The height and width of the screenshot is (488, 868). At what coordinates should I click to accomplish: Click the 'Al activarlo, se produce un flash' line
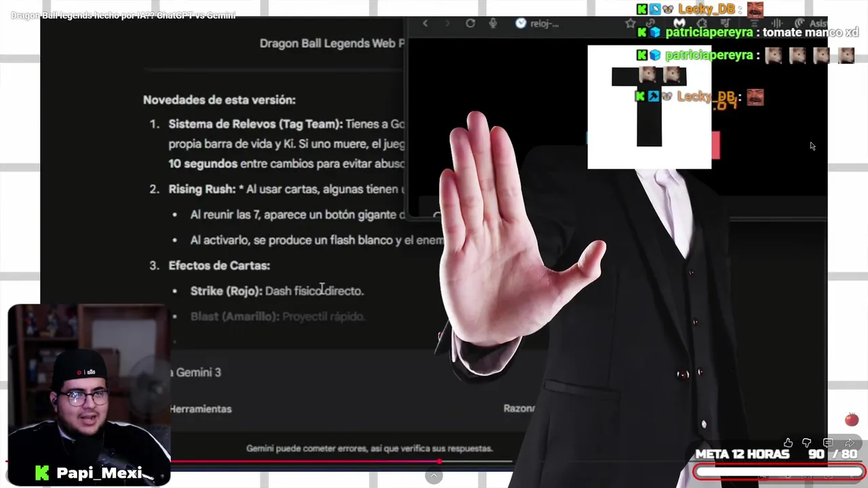(317, 241)
